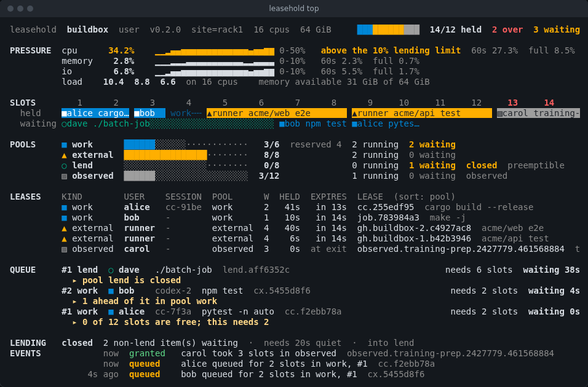Click the lease id 'job.783984a3'

click(388, 218)
